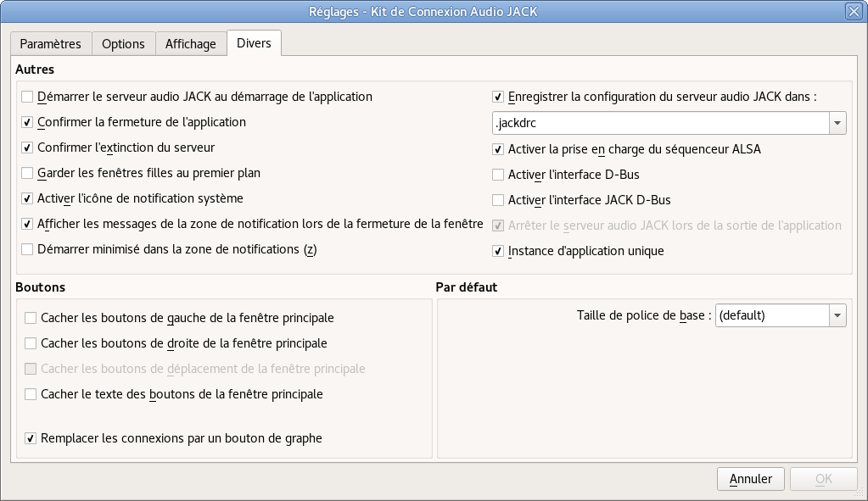Click the Annuler button
Viewport: 868px width, 501px height.
751,479
